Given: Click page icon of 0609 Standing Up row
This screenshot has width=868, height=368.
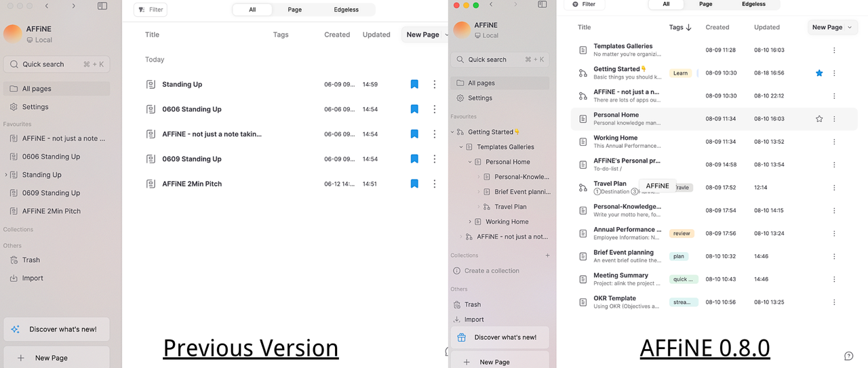Looking at the screenshot, I should click(151, 159).
